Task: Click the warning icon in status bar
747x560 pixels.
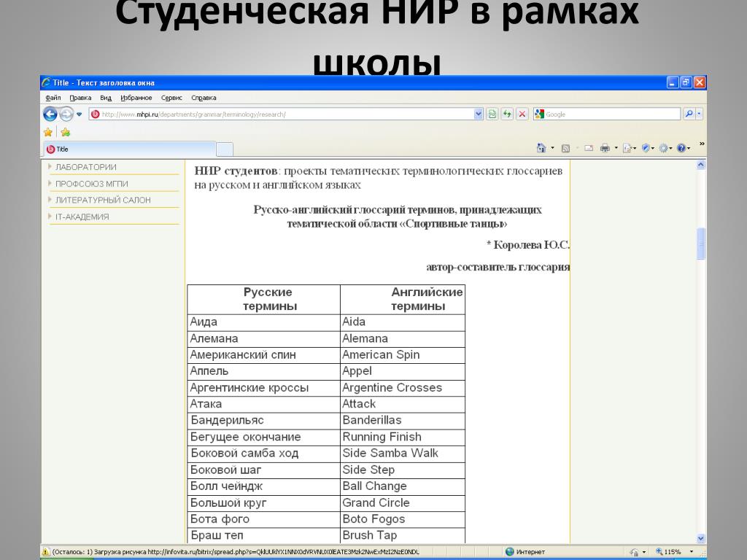Action: [46, 552]
